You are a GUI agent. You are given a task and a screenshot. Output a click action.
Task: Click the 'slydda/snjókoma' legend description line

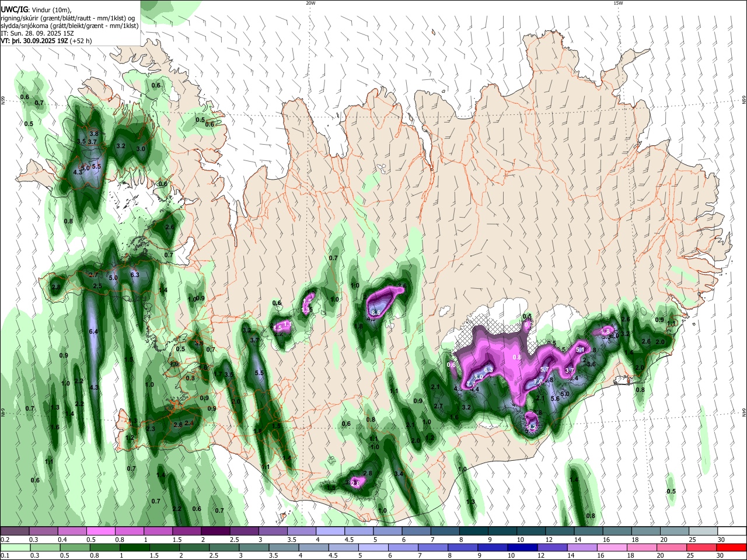click(x=69, y=26)
